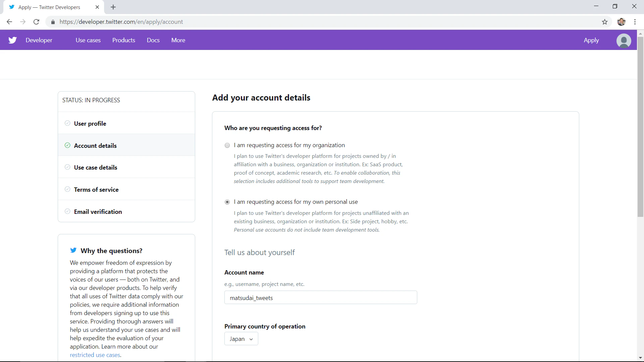Go to the Use case details step
644x362 pixels.
coord(126,167)
